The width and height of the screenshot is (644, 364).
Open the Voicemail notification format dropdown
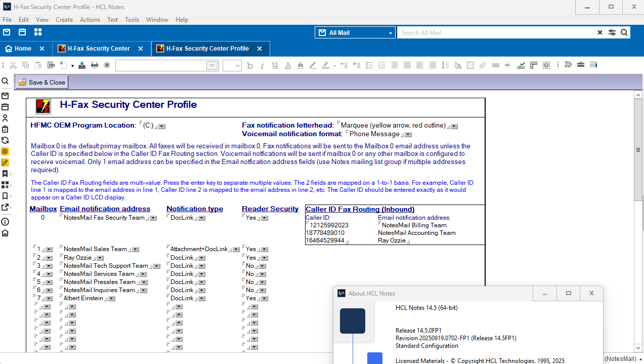[408, 135]
